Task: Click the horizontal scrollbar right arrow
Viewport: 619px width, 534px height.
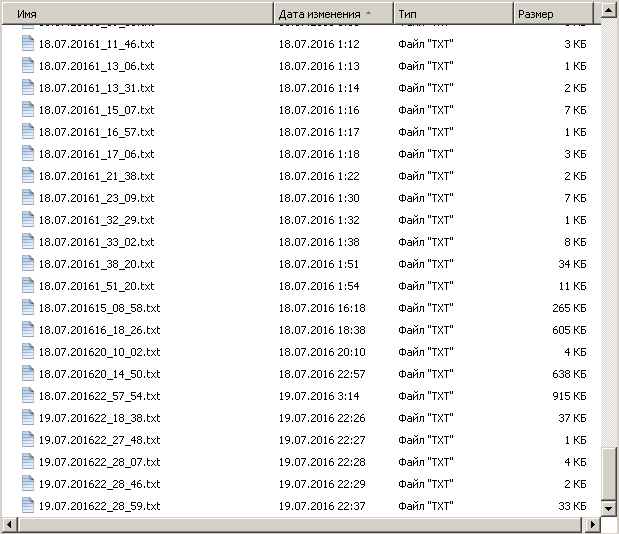Action: click(x=592, y=525)
